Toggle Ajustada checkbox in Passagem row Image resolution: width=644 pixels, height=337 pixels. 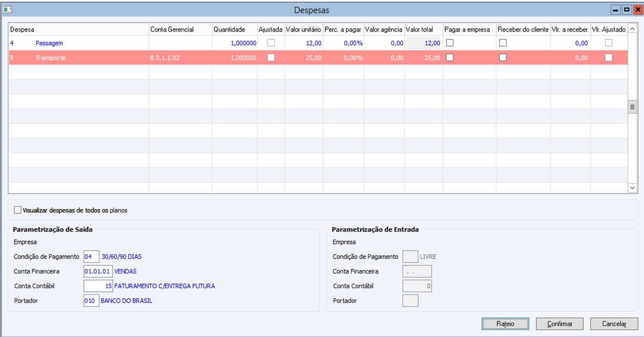point(271,43)
